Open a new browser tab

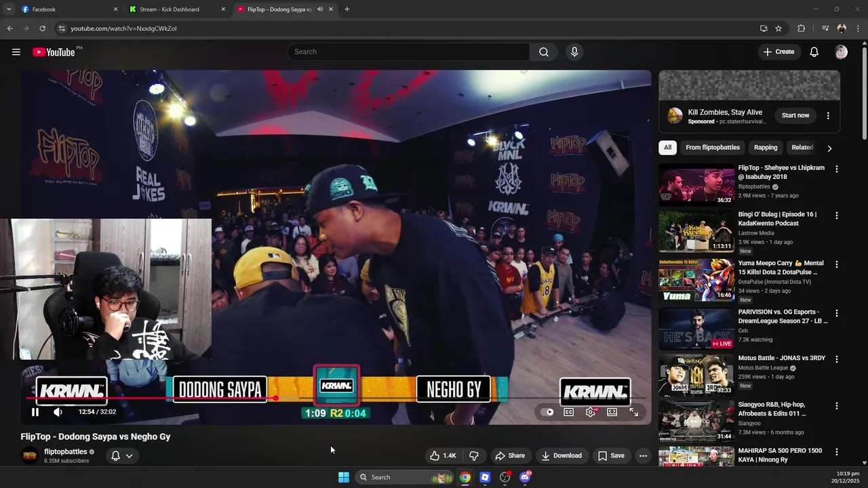347,9
